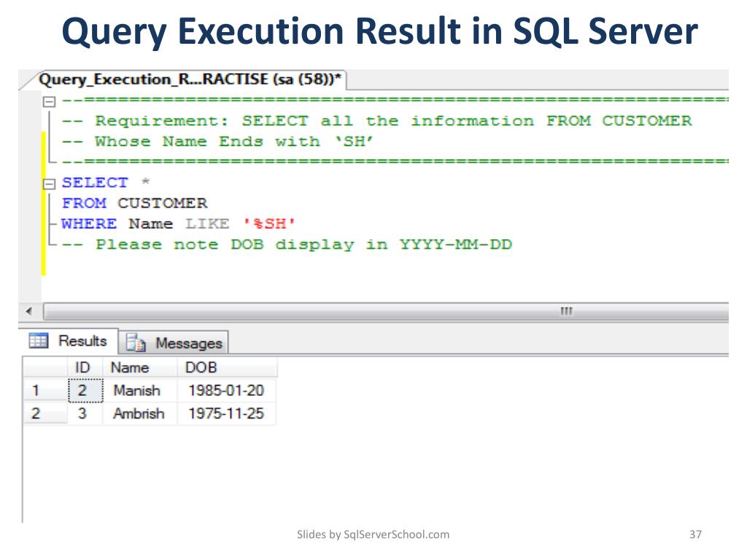Image resolution: width=747 pixels, height=560 pixels.
Task: Click ID cell containing 2
Action: [x=85, y=391]
